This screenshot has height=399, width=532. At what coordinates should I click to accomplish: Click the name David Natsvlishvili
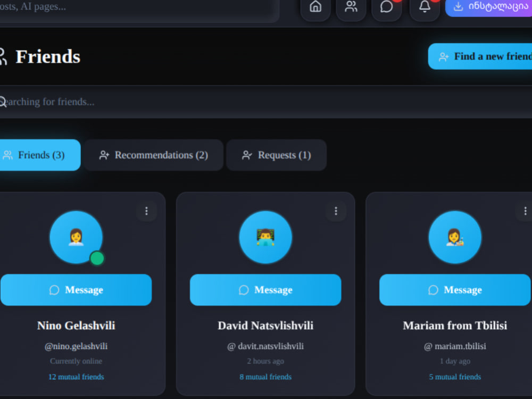click(x=265, y=326)
